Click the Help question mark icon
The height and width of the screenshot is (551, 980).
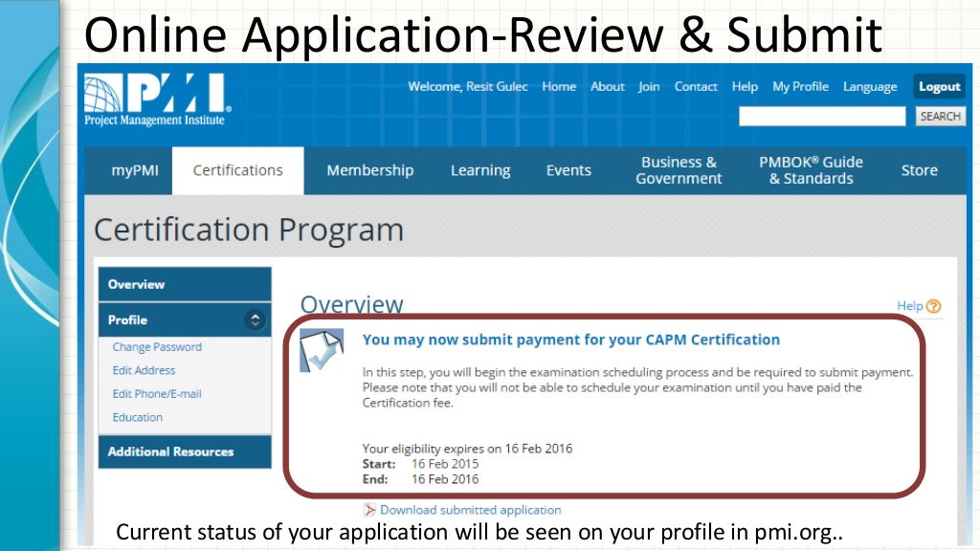click(934, 306)
